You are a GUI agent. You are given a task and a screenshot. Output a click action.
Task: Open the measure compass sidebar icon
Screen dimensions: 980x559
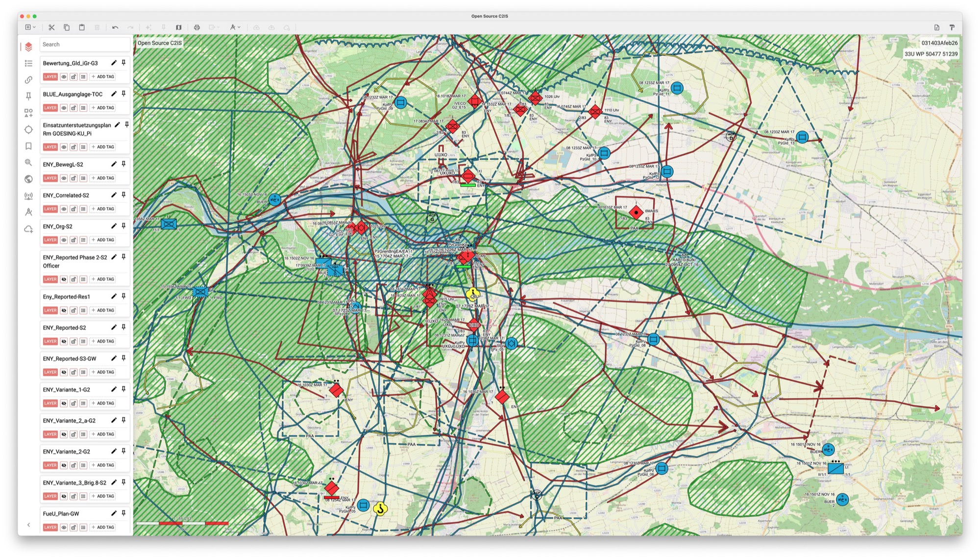tap(28, 212)
